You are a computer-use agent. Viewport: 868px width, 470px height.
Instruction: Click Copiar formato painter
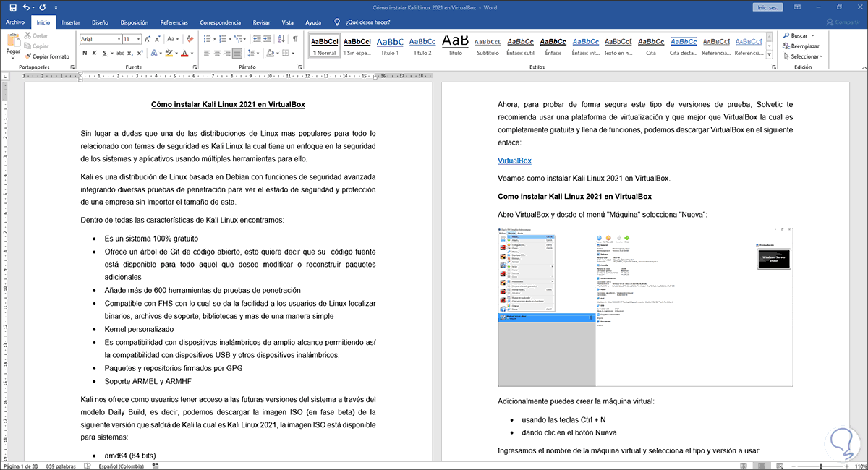[x=47, y=56]
